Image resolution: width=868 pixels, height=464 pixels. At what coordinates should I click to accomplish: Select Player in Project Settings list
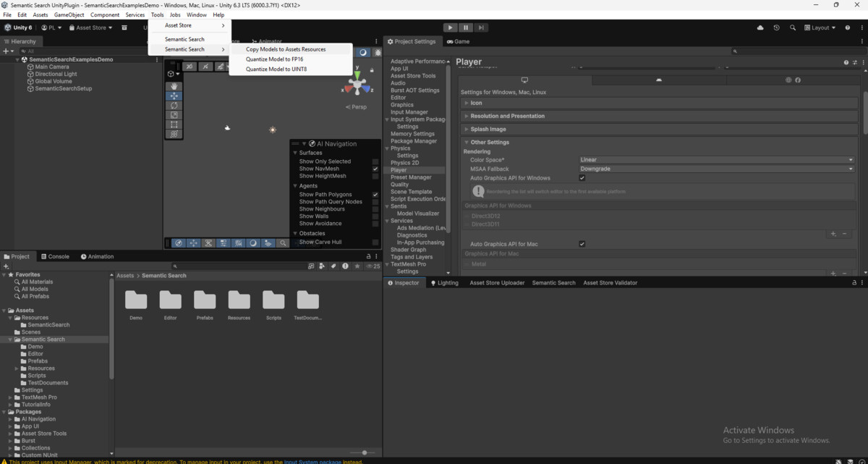point(399,170)
